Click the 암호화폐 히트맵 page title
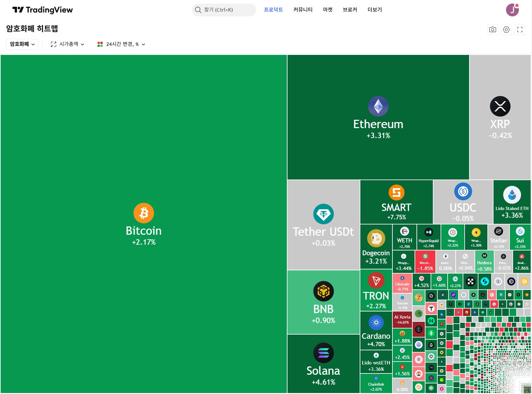 (x=32, y=29)
